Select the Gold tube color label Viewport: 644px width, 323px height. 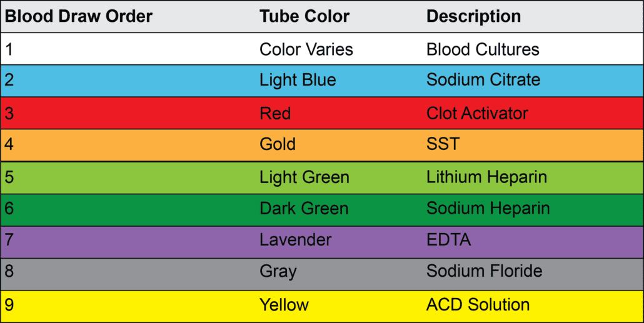[278, 144]
